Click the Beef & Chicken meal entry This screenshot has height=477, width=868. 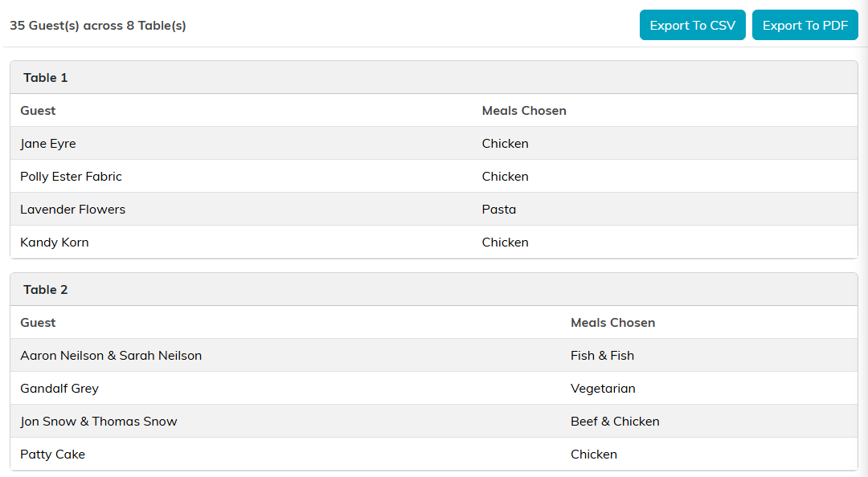coord(615,421)
